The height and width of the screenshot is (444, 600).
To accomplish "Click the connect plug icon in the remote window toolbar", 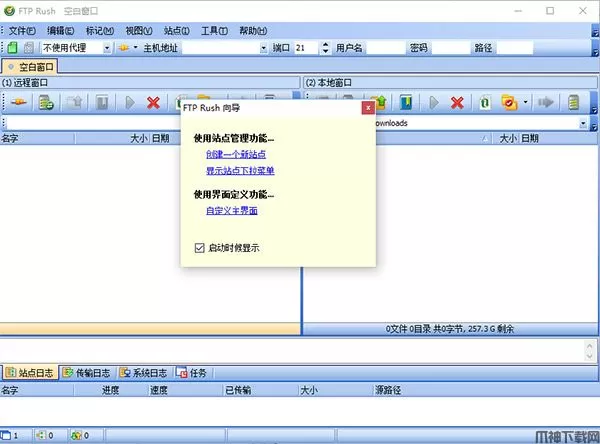I will (x=18, y=102).
